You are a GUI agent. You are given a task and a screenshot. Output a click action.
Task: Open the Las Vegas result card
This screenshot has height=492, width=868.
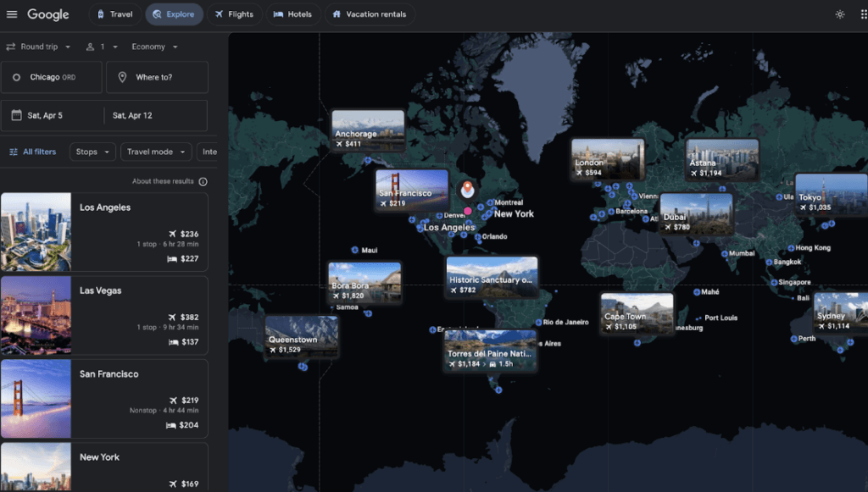point(104,315)
